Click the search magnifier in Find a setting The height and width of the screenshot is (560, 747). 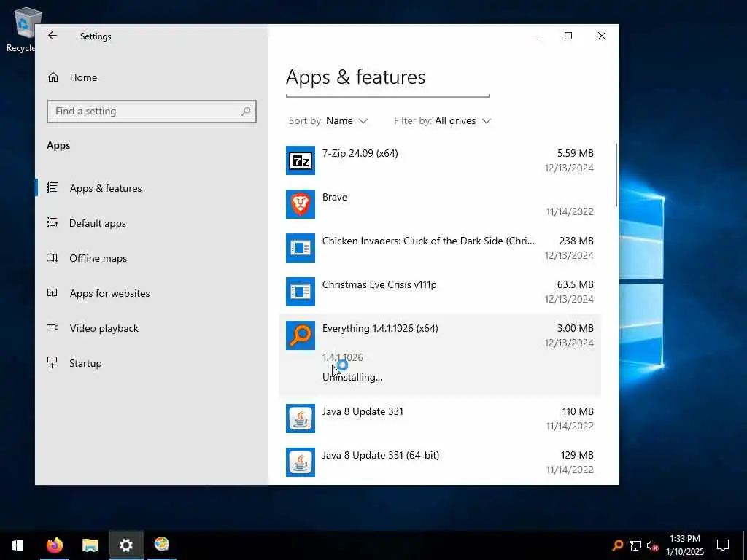(x=246, y=112)
